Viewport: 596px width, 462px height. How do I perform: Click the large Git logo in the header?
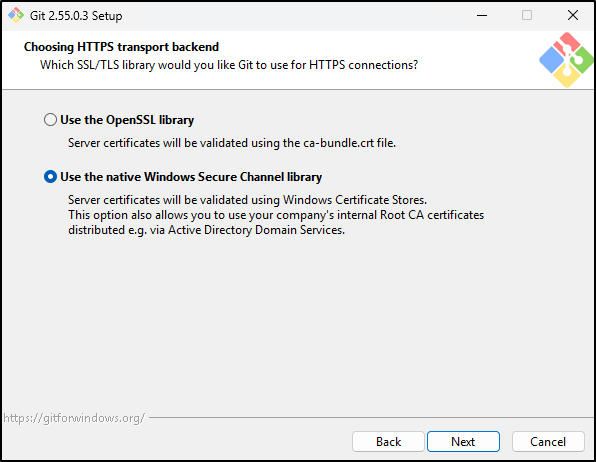[x=566, y=60]
